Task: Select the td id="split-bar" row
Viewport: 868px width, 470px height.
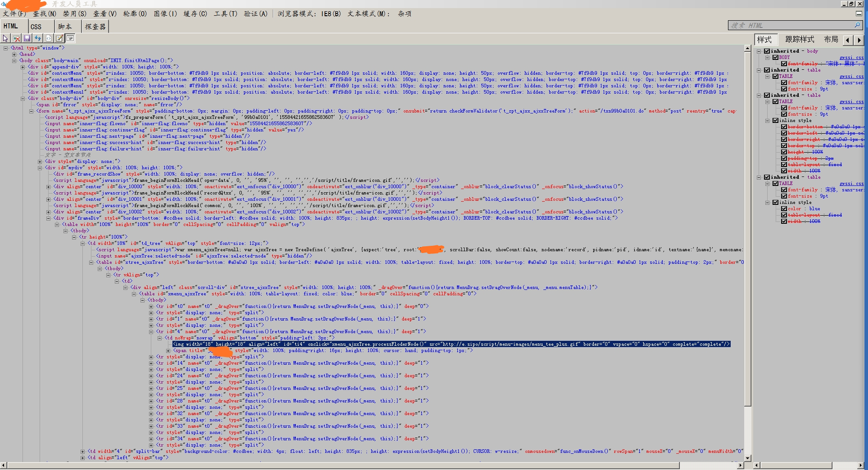Action: (415, 451)
